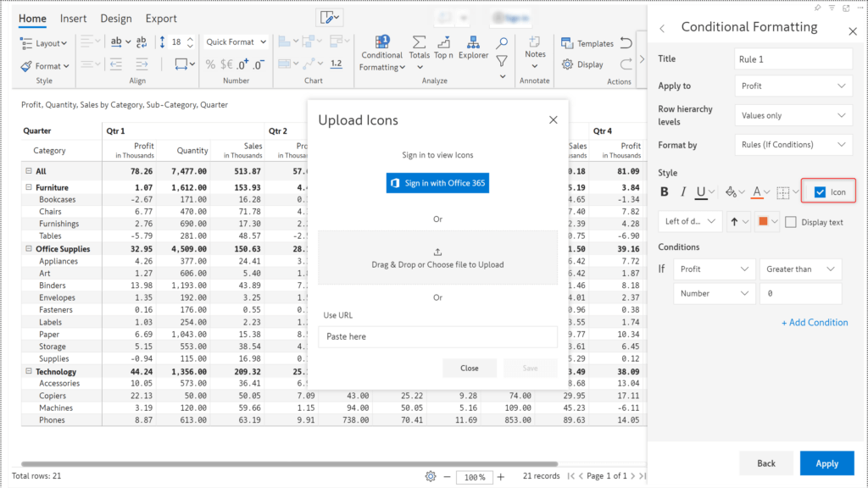This screenshot has height=488, width=868.
Task: Apply underline style in the rule
Action: click(701, 191)
